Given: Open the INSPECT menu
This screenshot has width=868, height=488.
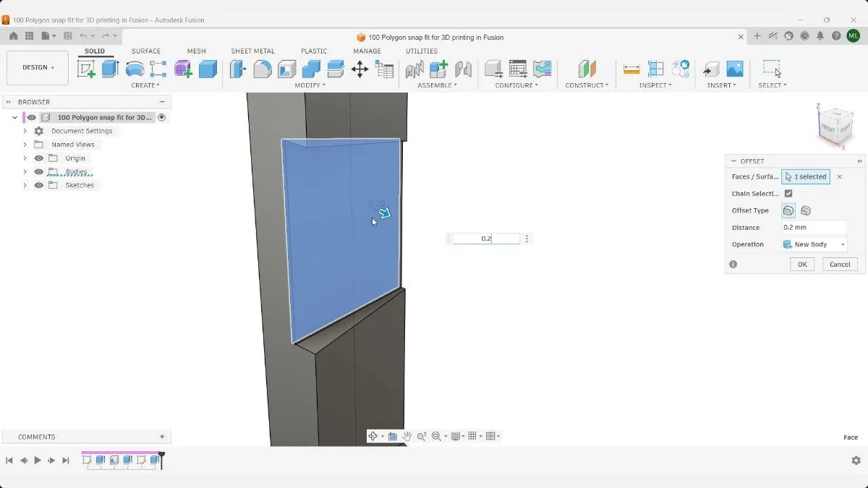Looking at the screenshot, I should 655,85.
